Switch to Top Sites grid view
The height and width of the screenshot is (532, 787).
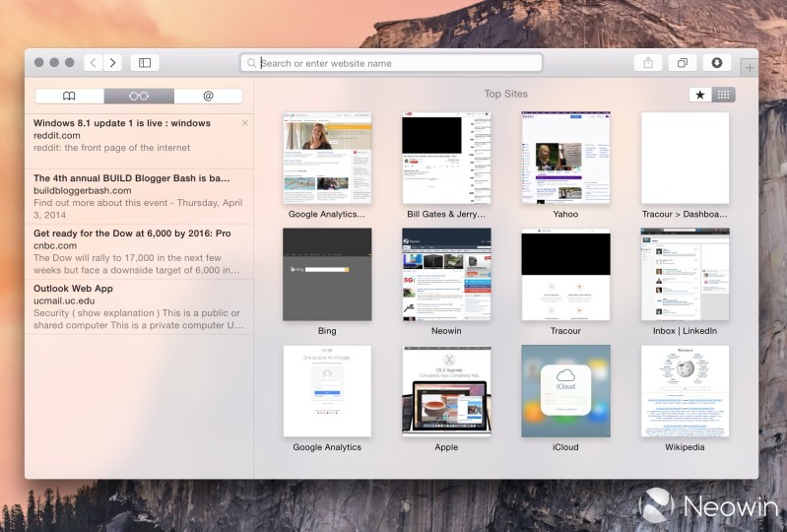coord(724,95)
